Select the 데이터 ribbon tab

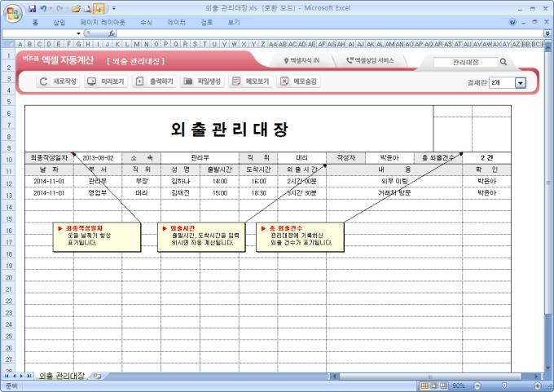[x=176, y=22]
